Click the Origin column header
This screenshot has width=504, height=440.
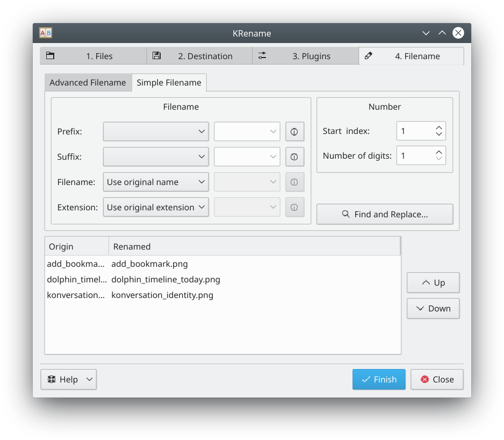coord(77,246)
